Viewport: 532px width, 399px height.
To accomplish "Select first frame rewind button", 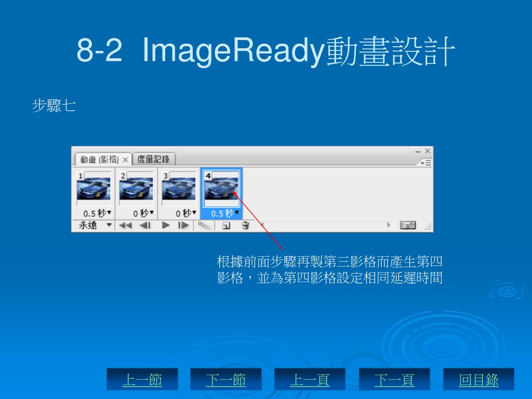I will click(x=125, y=225).
